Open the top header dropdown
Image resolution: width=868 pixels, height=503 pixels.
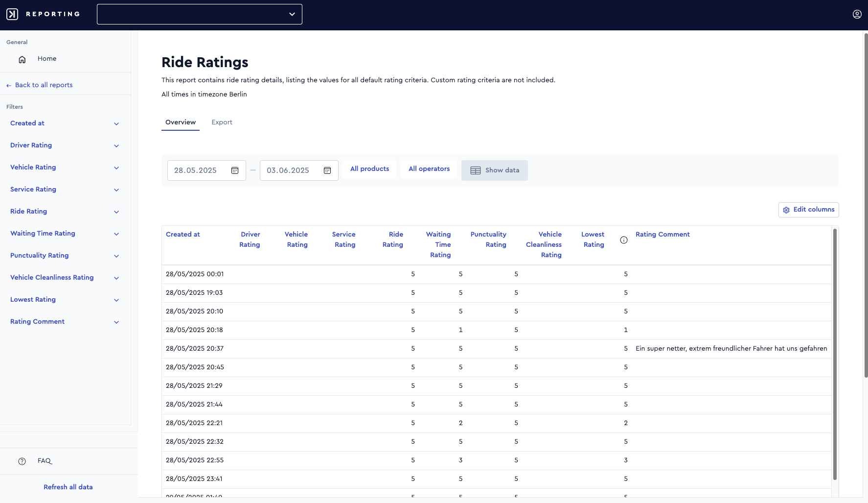pyautogui.click(x=200, y=14)
